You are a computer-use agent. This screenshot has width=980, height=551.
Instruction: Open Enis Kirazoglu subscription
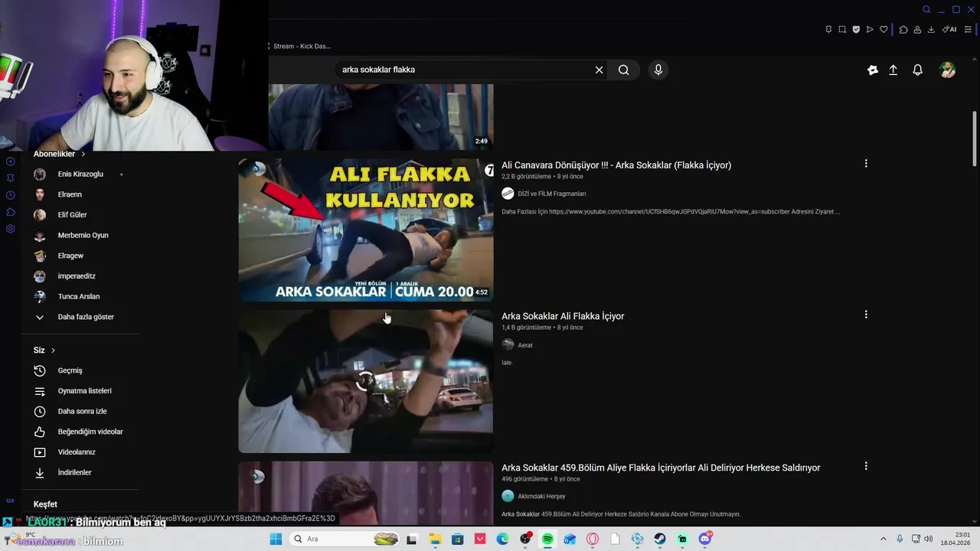click(x=80, y=174)
